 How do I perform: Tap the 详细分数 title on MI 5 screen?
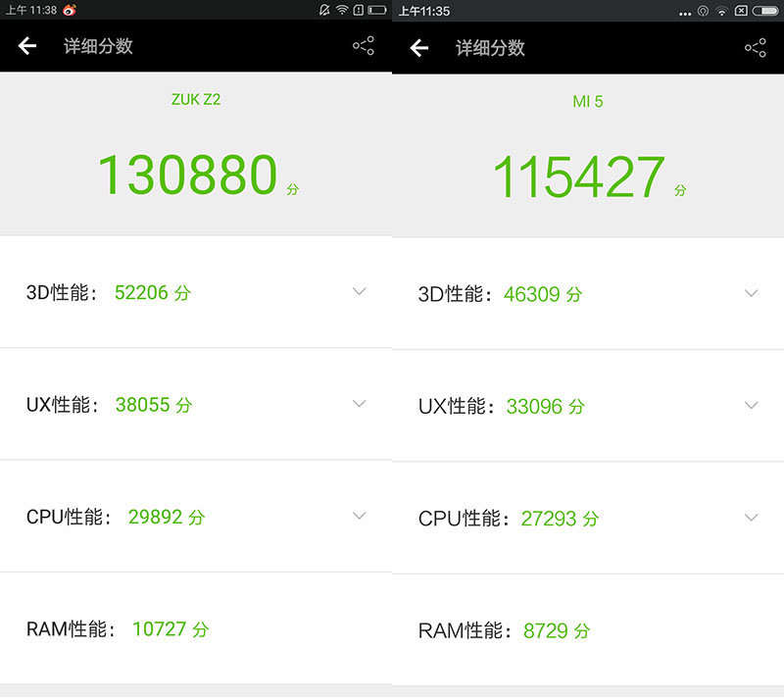pyautogui.click(x=490, y=48)
